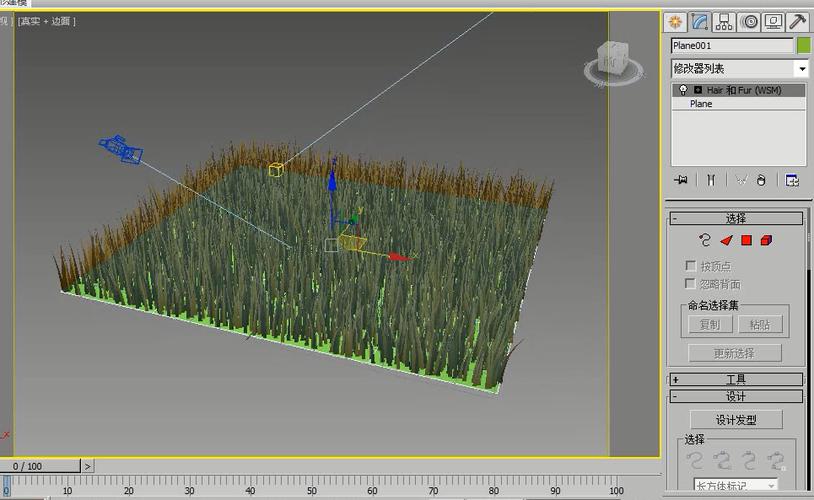
Task: Click the 0 / 100 time slider
Action: click(x=39, y=466)
